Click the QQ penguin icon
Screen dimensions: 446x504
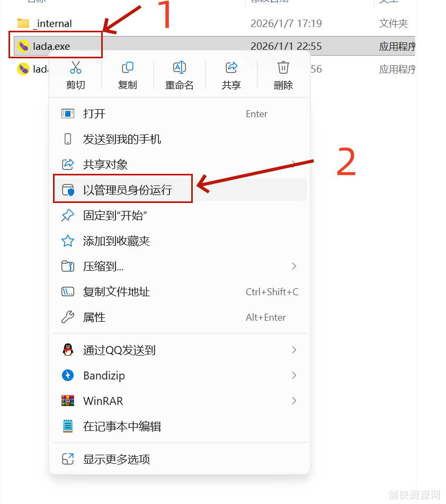(x=68, y=350)
